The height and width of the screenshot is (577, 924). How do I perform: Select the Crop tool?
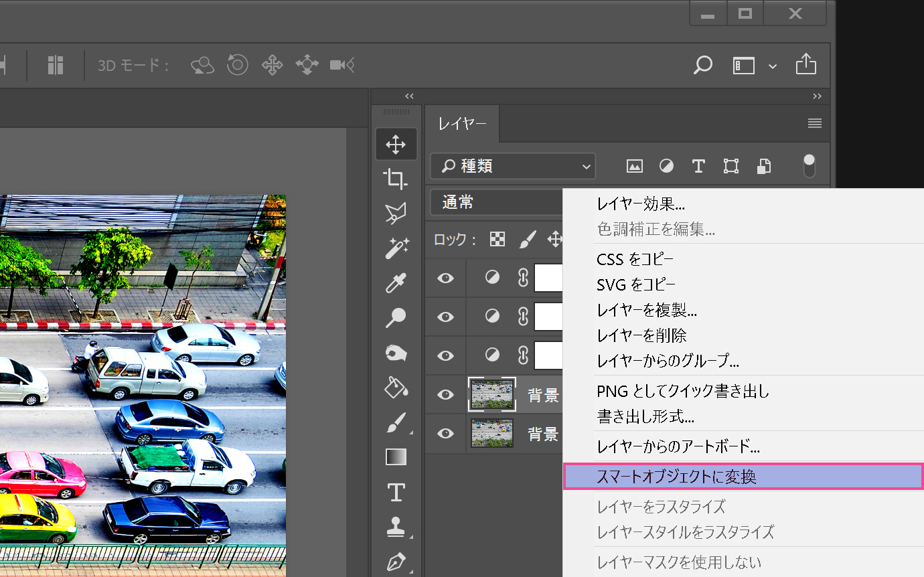pyautogui.click(x=396, y=179)
